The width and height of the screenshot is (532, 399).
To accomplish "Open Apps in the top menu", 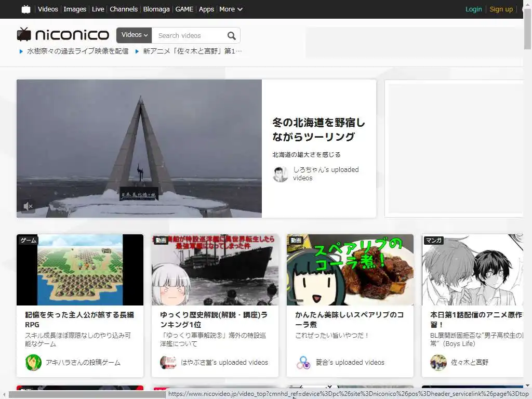I will (206, 9).
